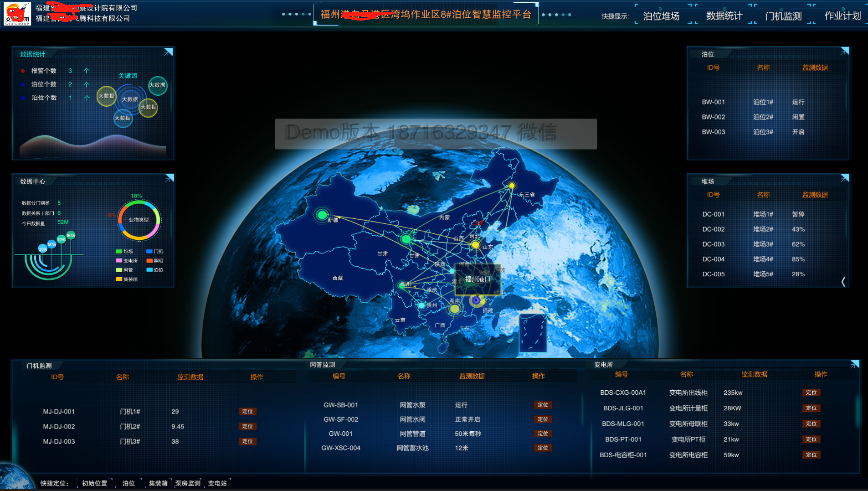This screenshot has height=491, width=868.
Task: Click the green 大数据 keyword bubble
Action: pyautogui.click(x=158, y=85)
